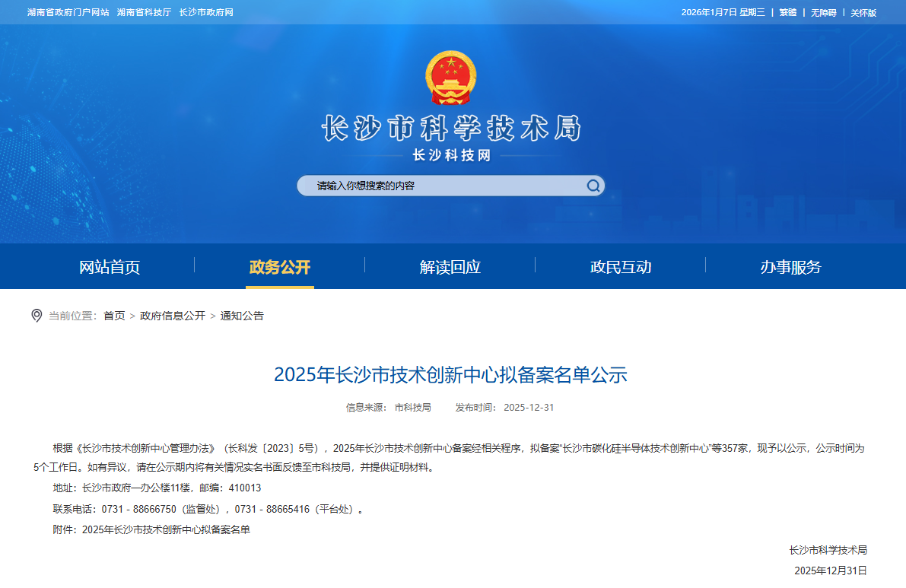Navigate to 政府信息公开 breadcrumb
The height and width of the screenshot is (588, 906).
[x=173, y=316]
